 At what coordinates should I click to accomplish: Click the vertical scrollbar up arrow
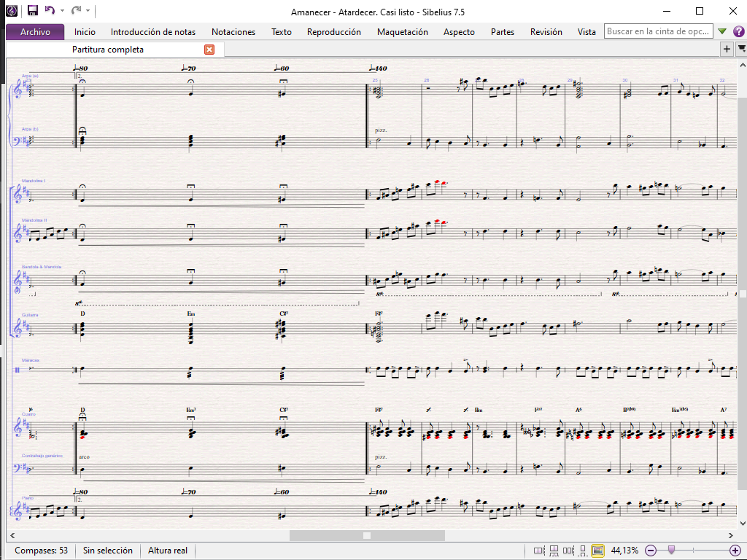click(x=742, y=64)
